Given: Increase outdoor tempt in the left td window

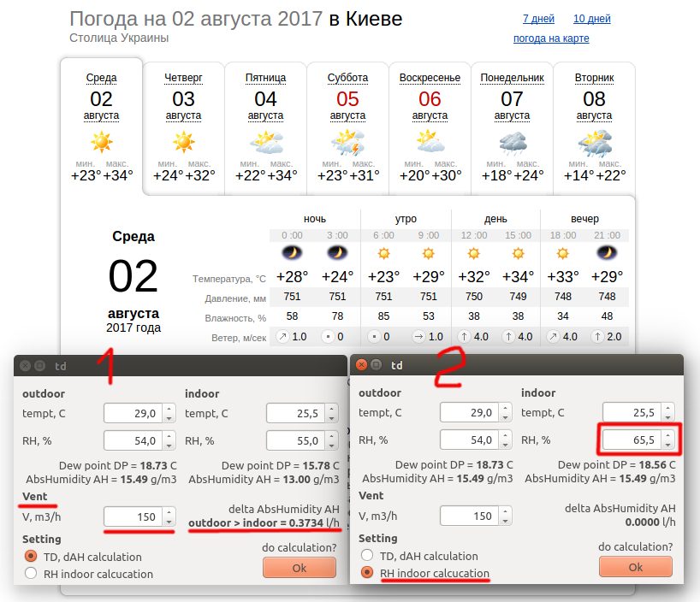Looking at the screenshot, I should point(169,410).
